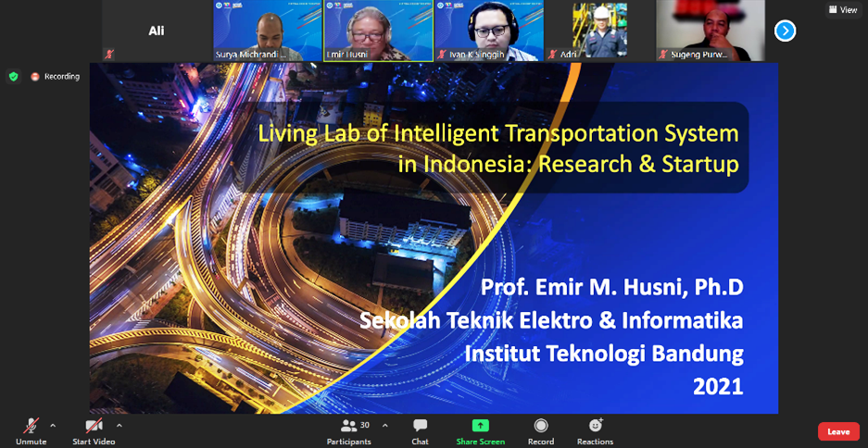The height and width of the screenshot is (448, 868).
Task: Start recording with Record button
Action: (541, 430)
